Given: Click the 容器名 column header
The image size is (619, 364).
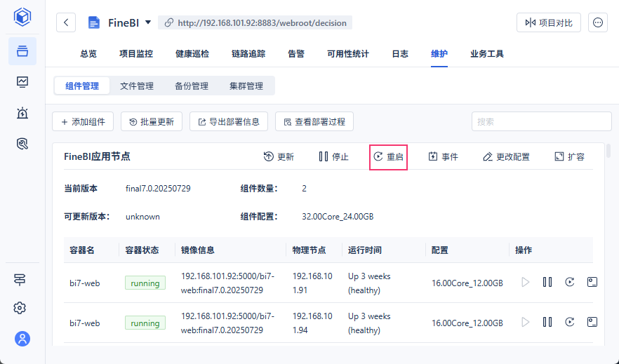Looking at the screenshot, I should point(82,250).
